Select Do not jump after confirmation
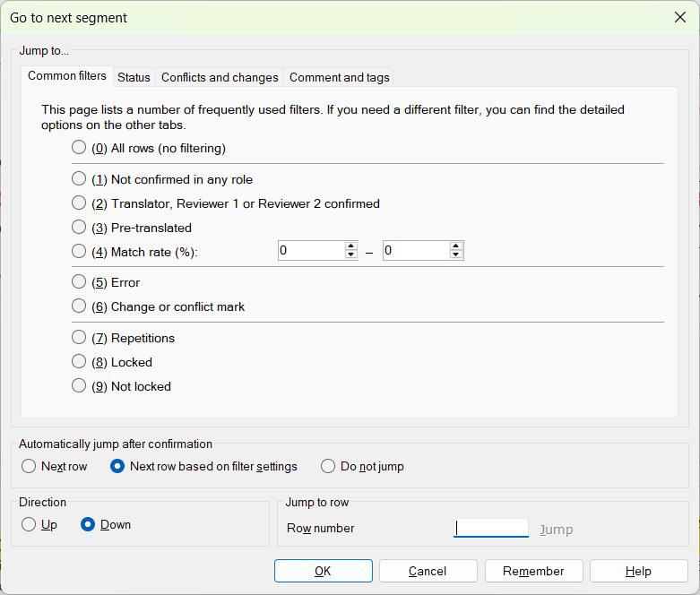The image size is (700, 595). tap(328, 466)
